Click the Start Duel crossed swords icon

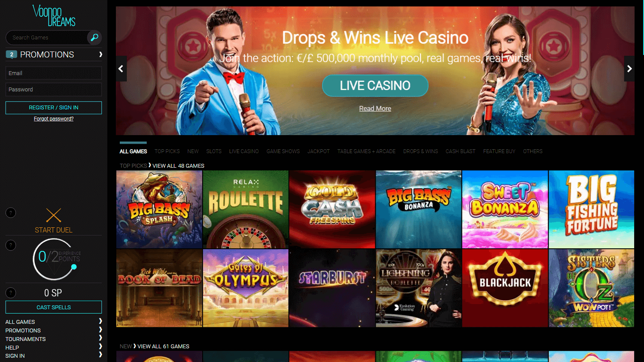click(x=54, y=215)
